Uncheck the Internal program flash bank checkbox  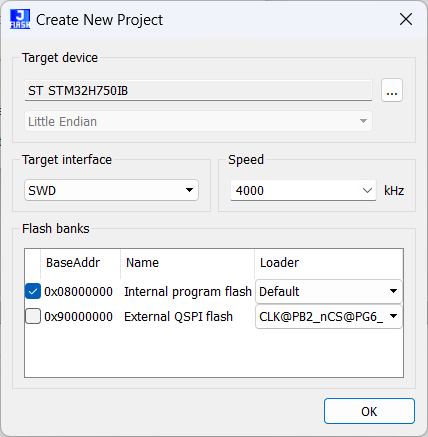click(33, 291)
